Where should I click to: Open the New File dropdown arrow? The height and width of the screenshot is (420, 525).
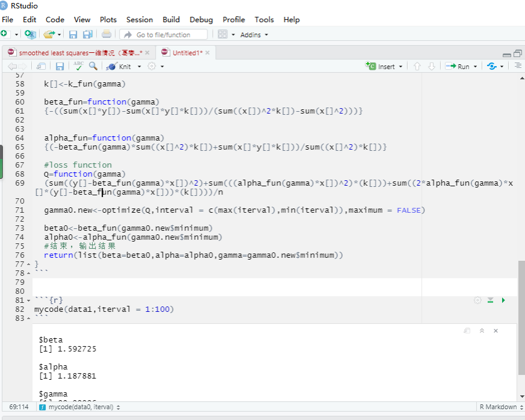pyautogui.click(x=16, y=34)
